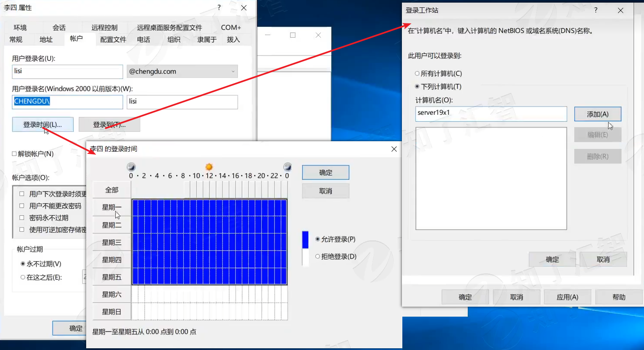This screenshot has width=644, height=350.
Task: Switch to the 会话 tab
Action: click(59, 27)
